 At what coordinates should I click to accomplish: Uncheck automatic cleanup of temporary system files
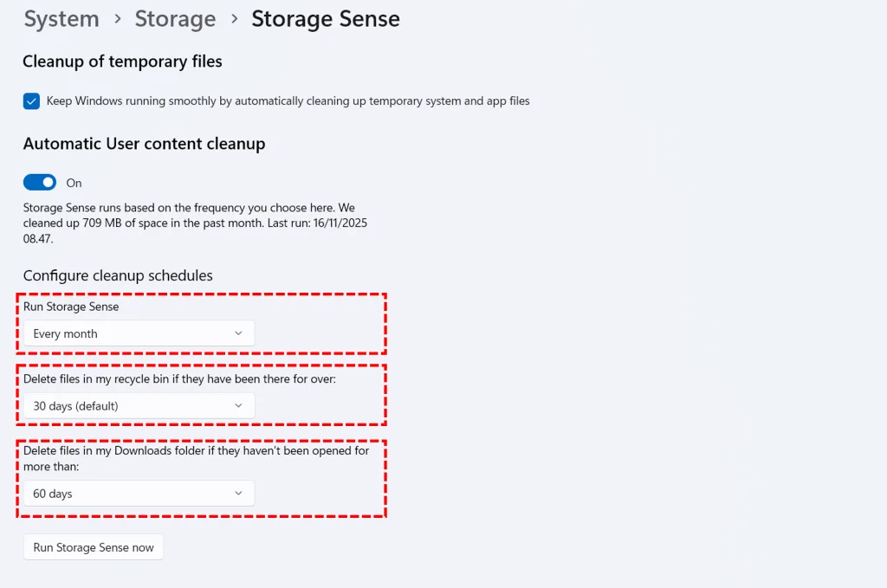(x=31, y=100)
